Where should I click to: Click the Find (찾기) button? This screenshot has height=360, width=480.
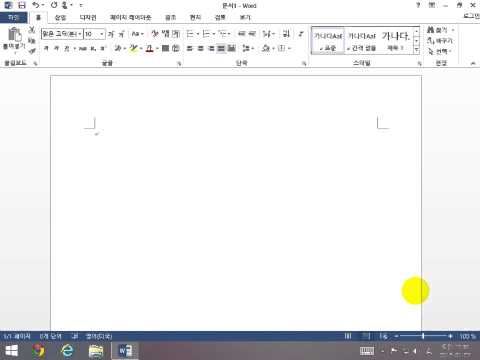point(440,30)
